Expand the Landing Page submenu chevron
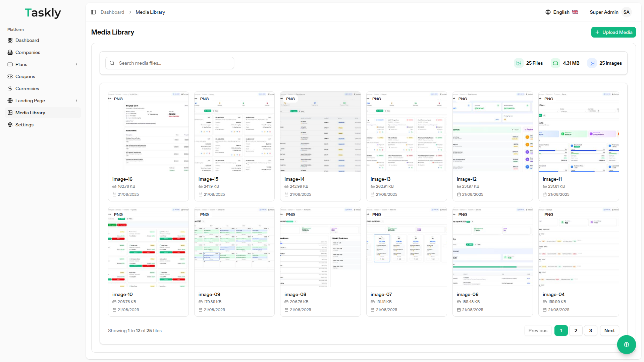The height and width of the screenshot is (362, 644). tap(76, 101)
